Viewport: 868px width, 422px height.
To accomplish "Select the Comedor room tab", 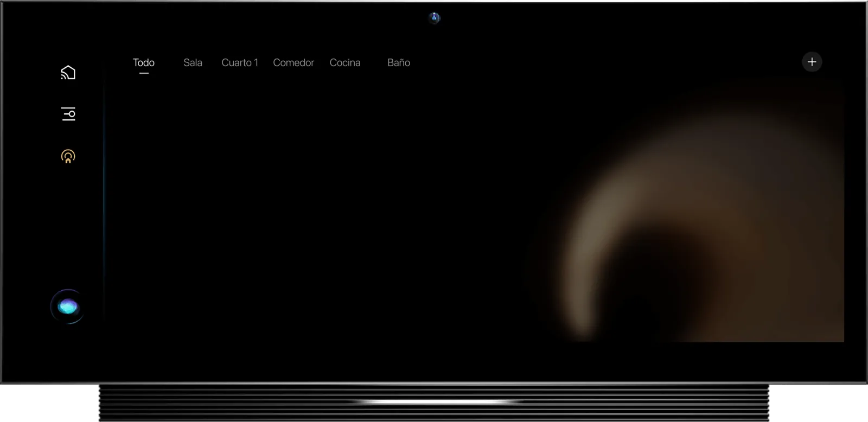I will coord(293,62).
